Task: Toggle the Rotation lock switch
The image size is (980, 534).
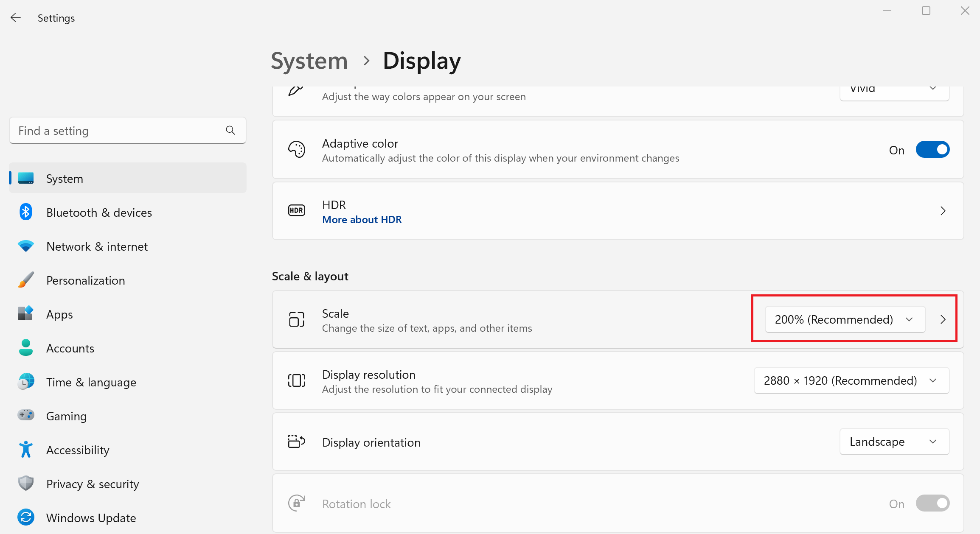Action: (932, 503)
